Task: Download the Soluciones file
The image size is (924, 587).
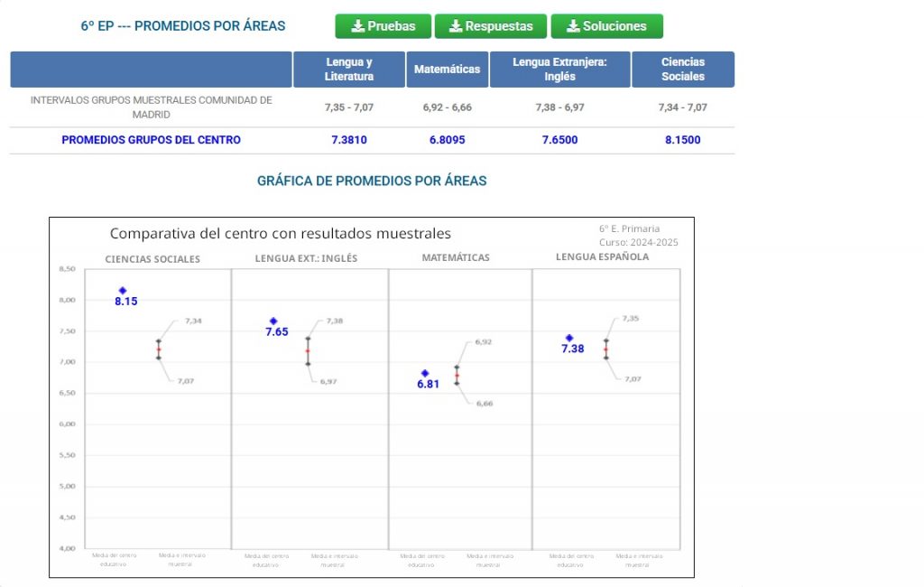Action: [x=607, y=26]
